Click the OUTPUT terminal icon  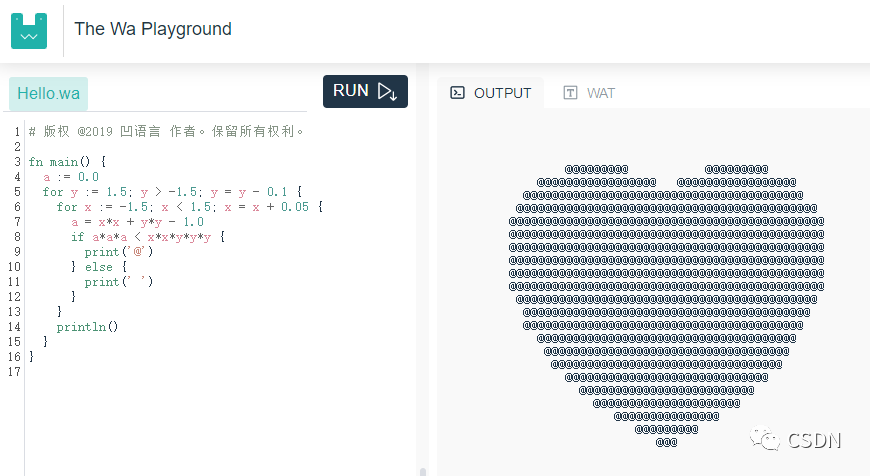(x=458, y=93)
